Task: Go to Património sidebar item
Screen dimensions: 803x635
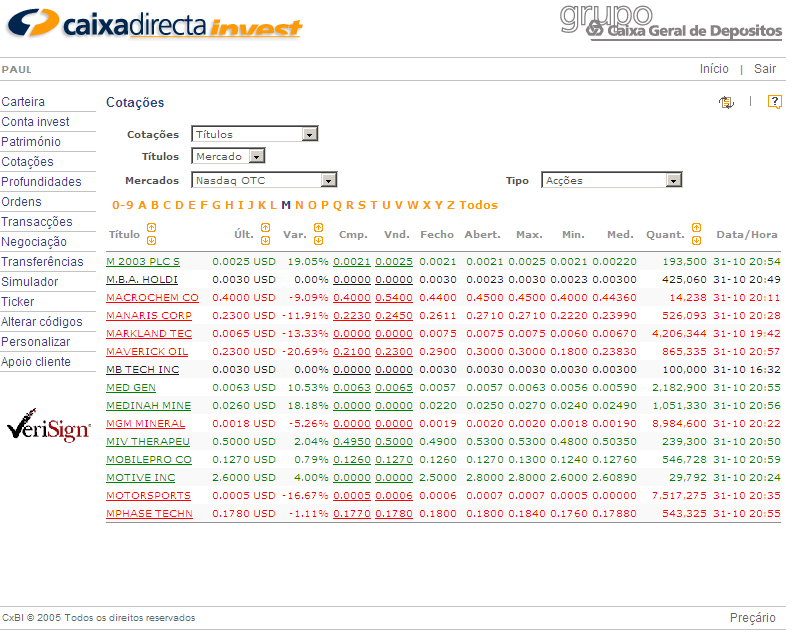Action: (x=31, y=142)
